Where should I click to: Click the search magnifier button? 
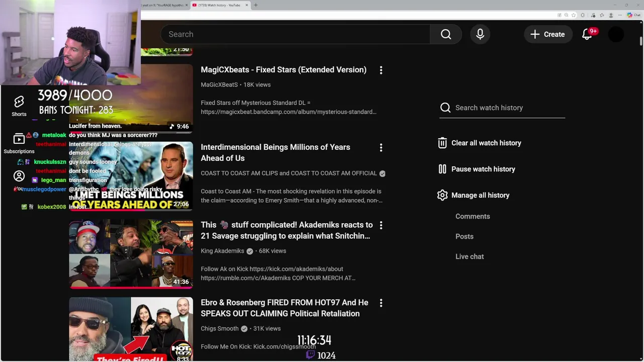446,34
